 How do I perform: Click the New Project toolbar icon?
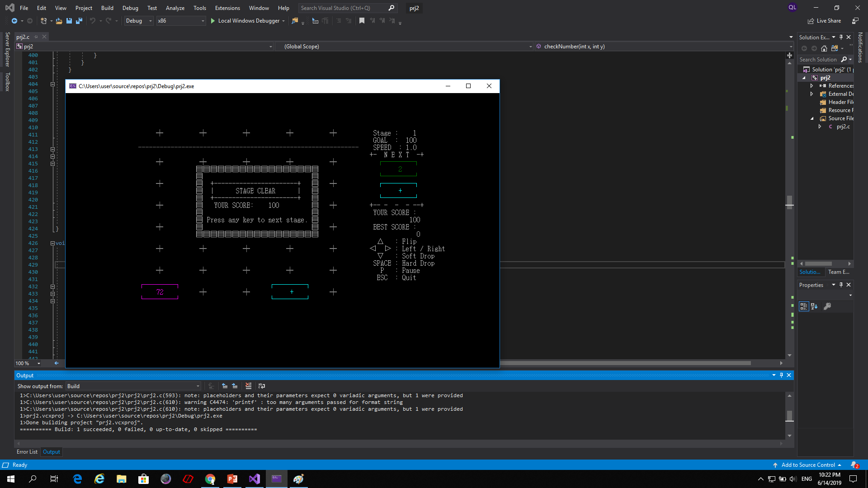point(44,21)
